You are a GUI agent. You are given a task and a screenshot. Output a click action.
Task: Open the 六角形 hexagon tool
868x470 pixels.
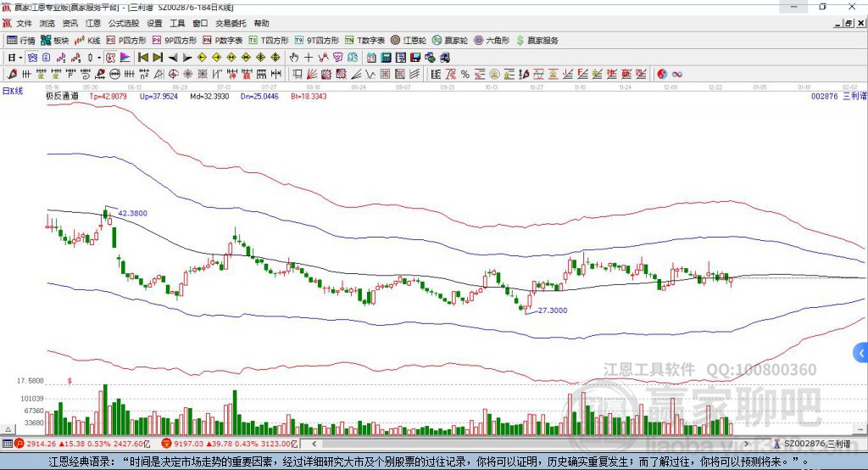[492, 41]
